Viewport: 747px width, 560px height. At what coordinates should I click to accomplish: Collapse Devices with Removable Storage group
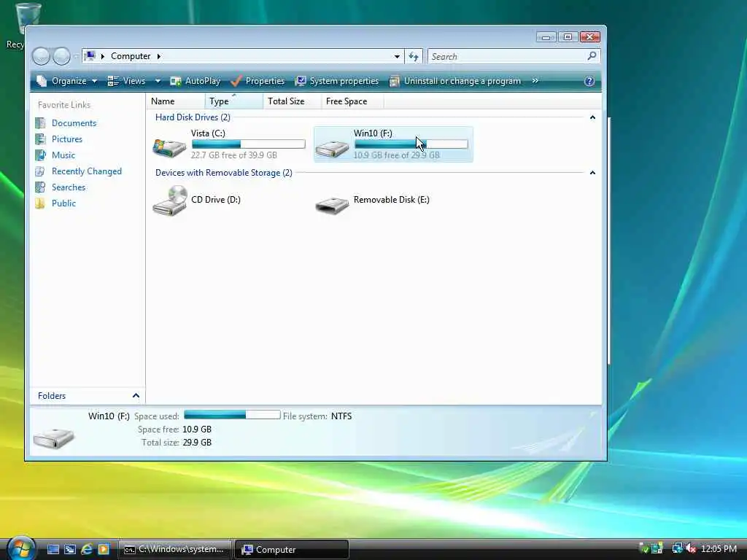pyautogui.click(x=592, y=173)
